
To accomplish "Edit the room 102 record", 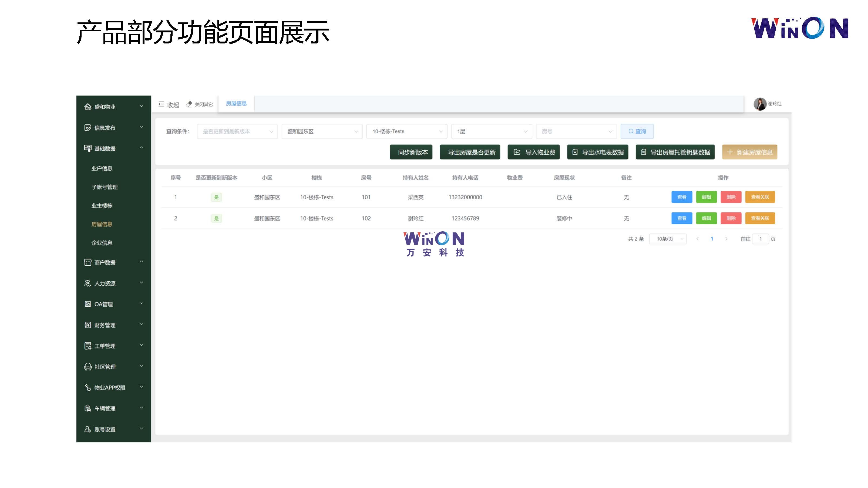I will 706,218.
